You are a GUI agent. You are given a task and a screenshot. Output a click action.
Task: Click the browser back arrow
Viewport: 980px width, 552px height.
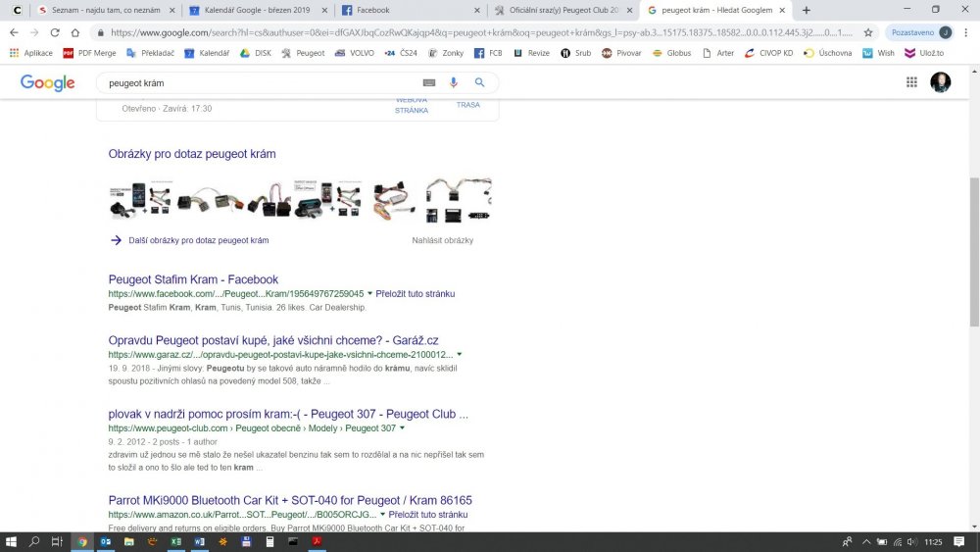(x=14, y=32)
